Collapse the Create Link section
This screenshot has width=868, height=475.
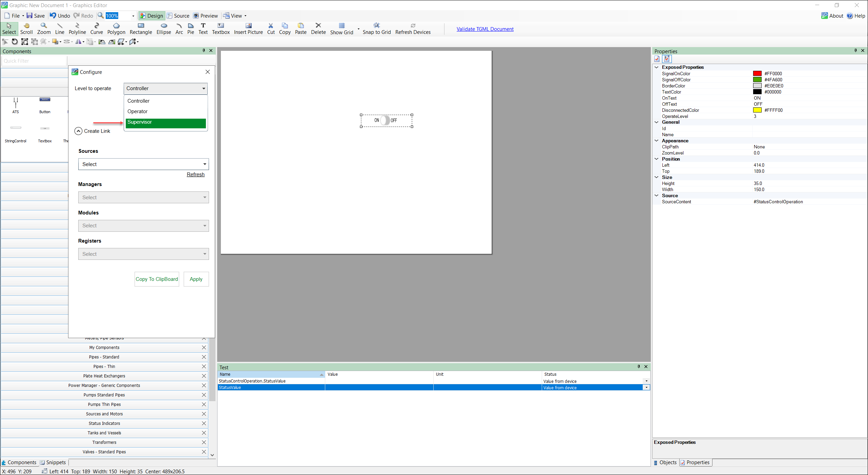pyautogui.click(x=78, y=131)
